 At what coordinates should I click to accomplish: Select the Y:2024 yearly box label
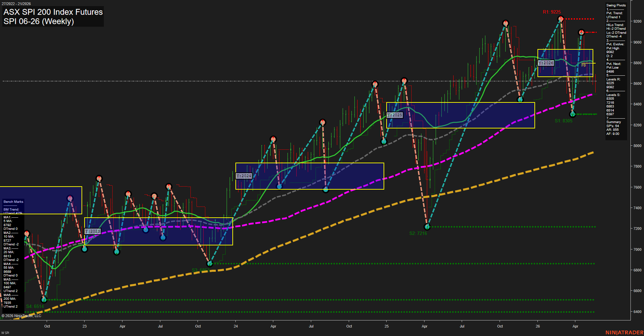tap(244, 176)
